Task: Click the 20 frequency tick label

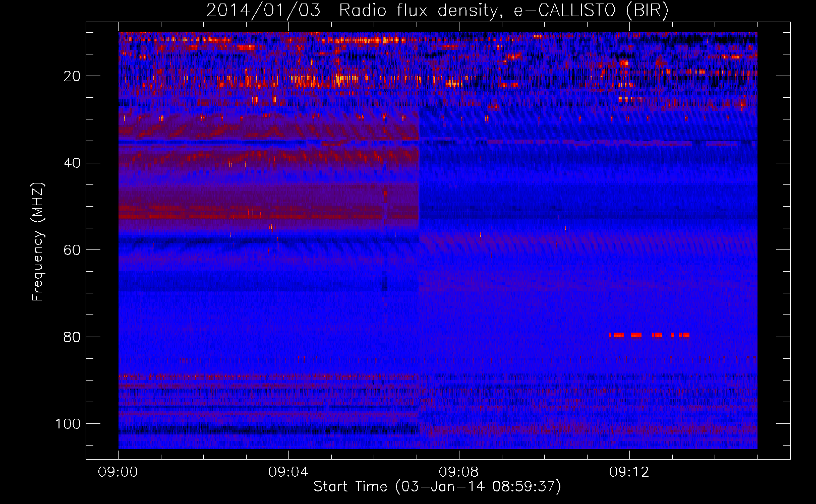Action: click(x=73, y=76)
